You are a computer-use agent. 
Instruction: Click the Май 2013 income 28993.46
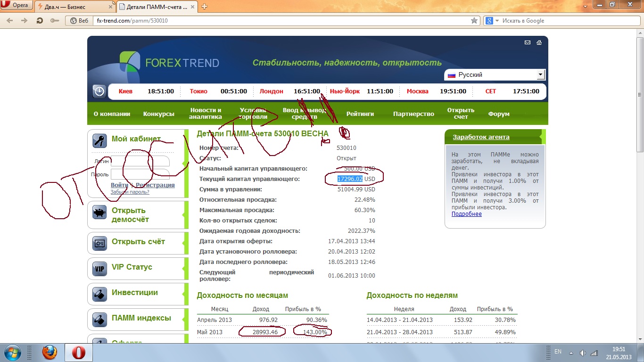(264, 332)
